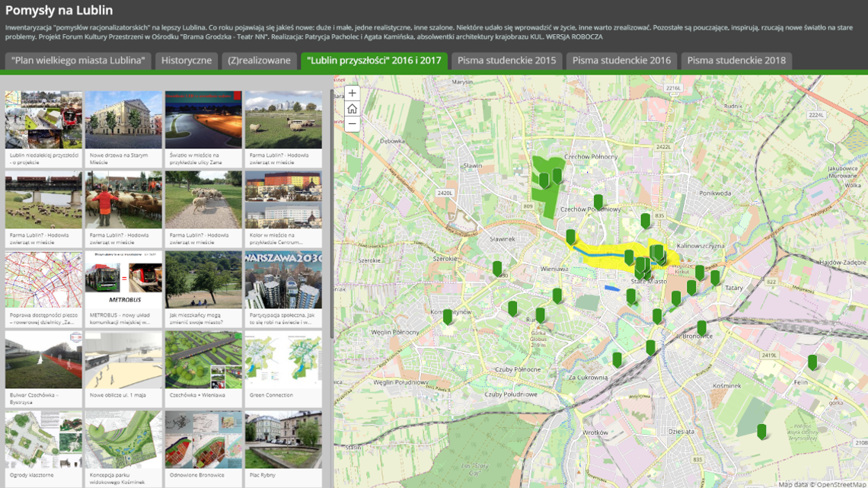This screenshot has height=488, width=868.
Task: Zoom out on the map
Action: [352, 125]
